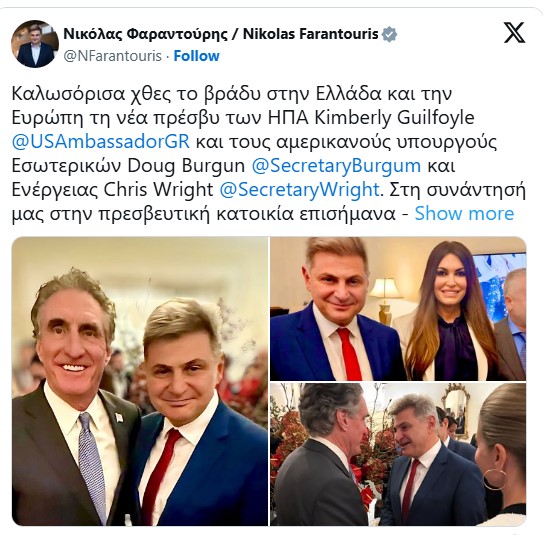This screenshot has width=543, height=535.
Task: Open the top-right photo with the woman
Action: [x=398, y=309]
